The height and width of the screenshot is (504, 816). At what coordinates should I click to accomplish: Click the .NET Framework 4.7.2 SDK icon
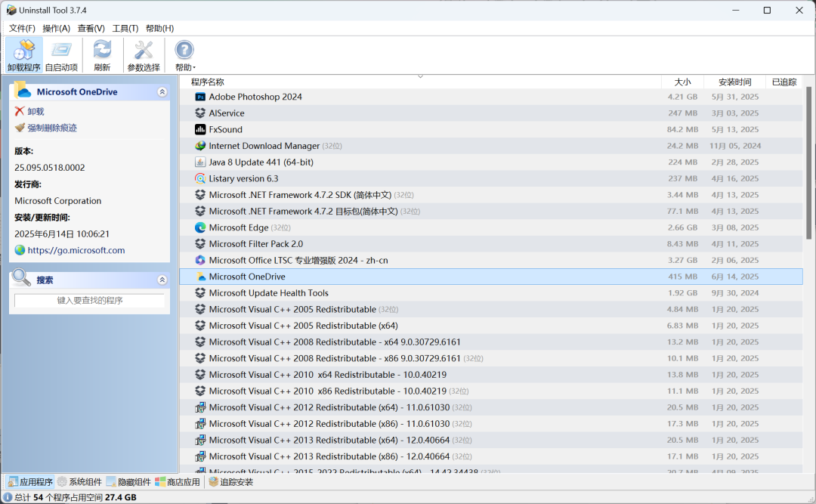tap(200, 195)
